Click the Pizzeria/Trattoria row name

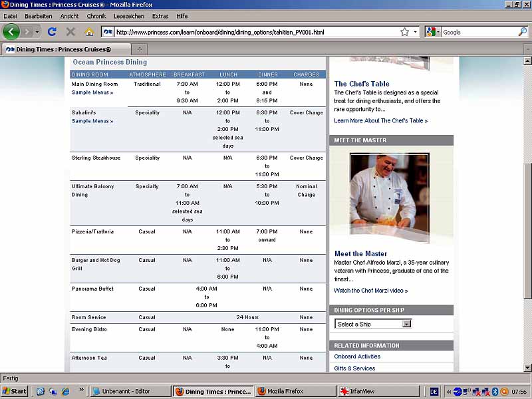pyautogui.click(x=92, y=231)
